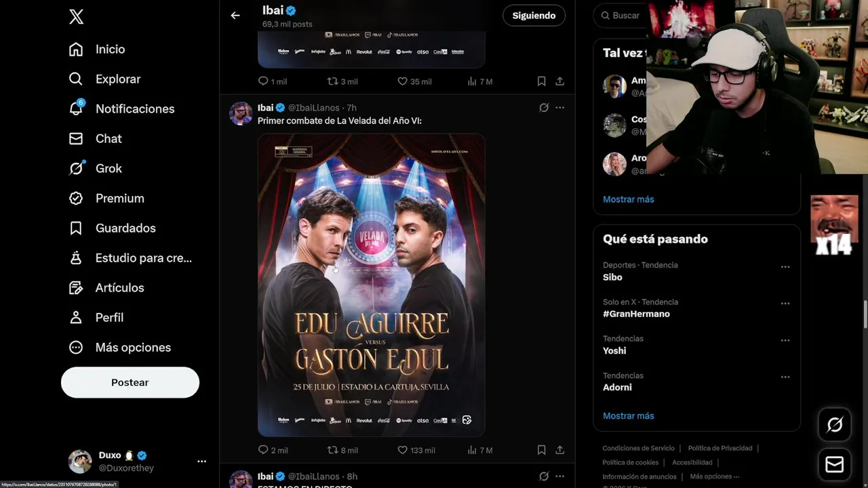Share the La Velada combat tweet
This screenshot has height=488, width=868.
click(559, 450)
